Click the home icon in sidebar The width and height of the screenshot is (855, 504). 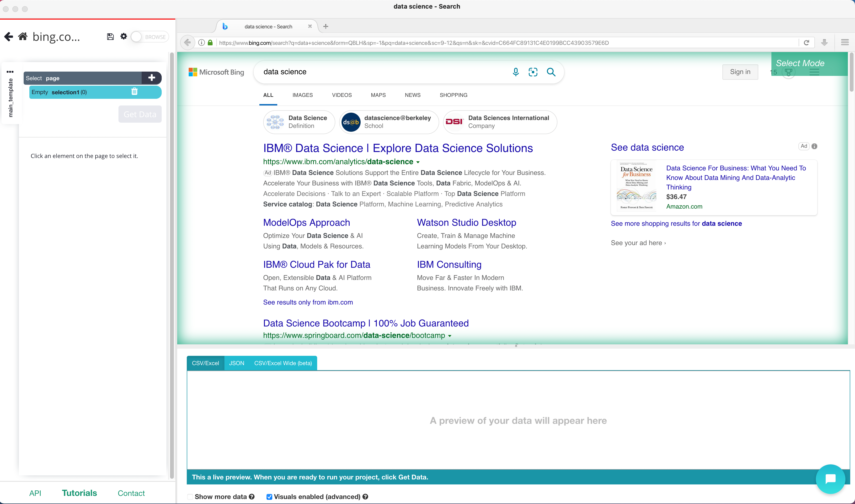coord(23,36)
